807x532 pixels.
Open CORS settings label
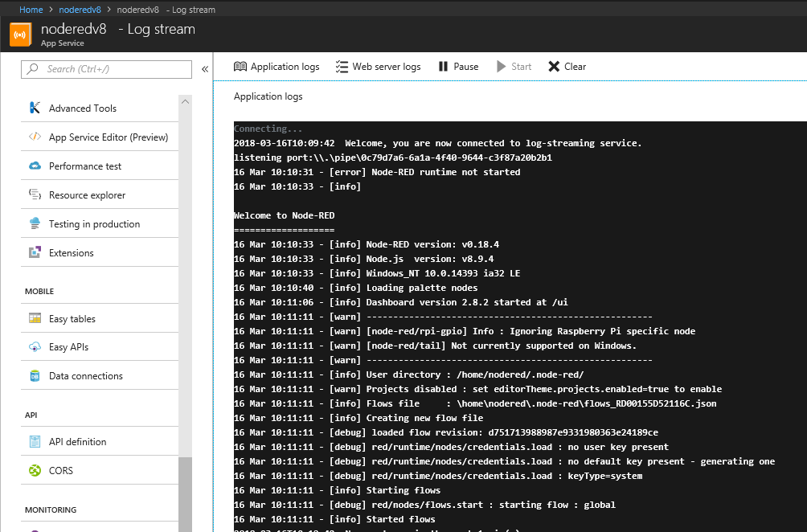61,470
